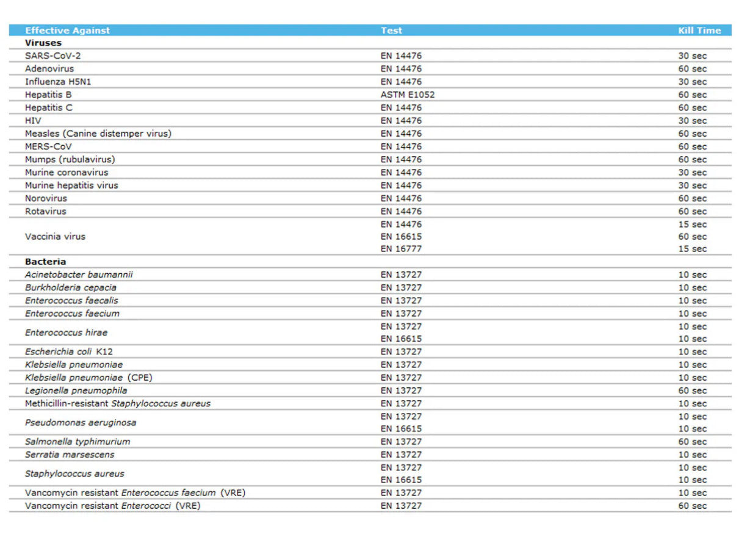Click the Legionella pneumophila label

[76, 390]
